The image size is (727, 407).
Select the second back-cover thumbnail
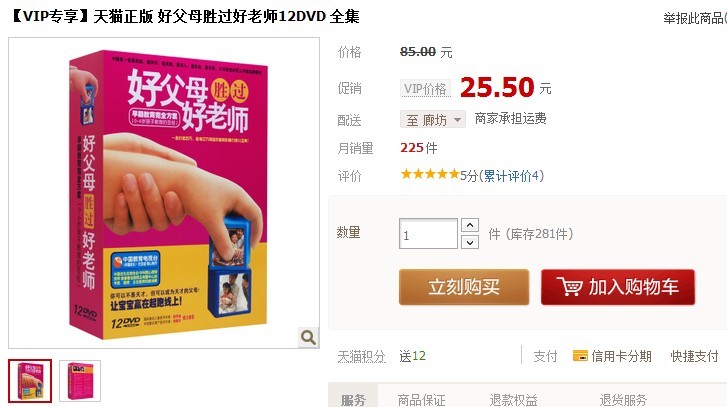point(80,381)
